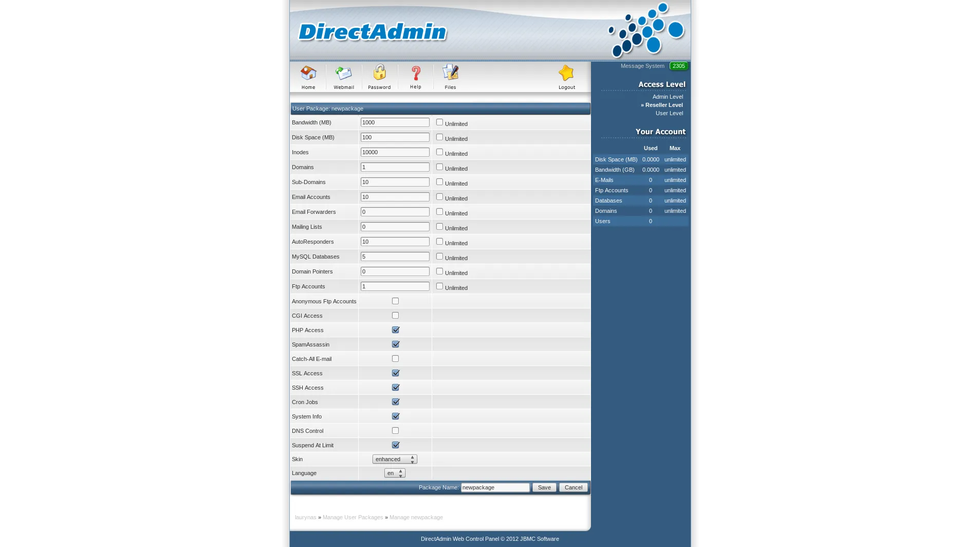
Task: Open the Webmail envelope icon
Action: (x=343, y=74)
